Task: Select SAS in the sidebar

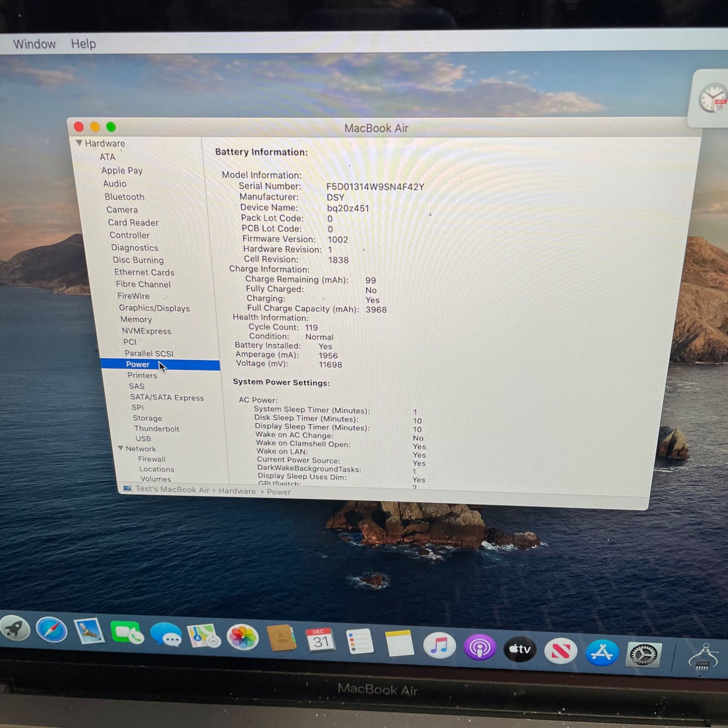Action: click(137, 386)
